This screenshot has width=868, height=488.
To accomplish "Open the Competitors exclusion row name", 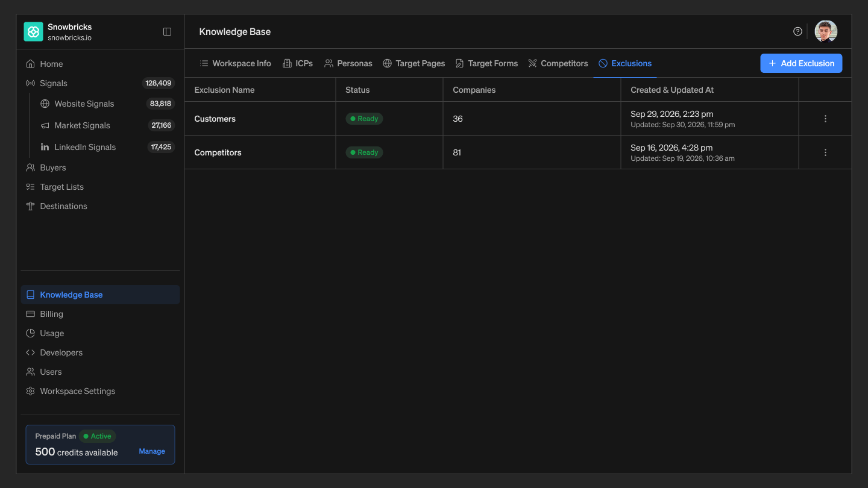I will [218, 152].
